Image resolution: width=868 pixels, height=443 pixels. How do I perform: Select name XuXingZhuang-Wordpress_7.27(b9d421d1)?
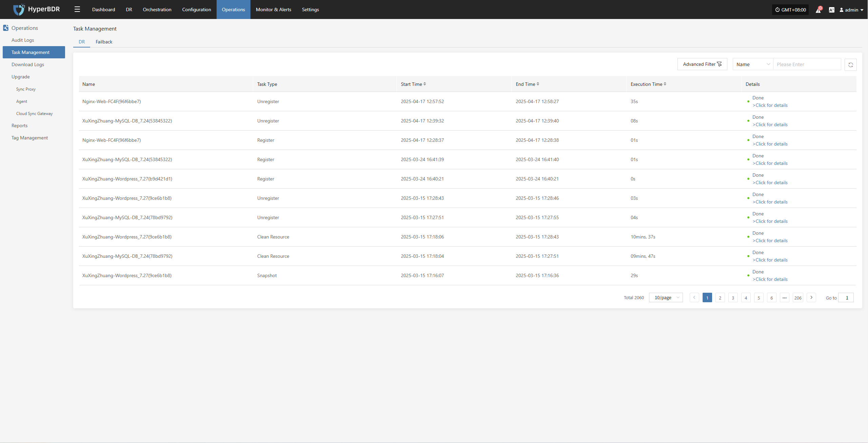click(127, 179)
